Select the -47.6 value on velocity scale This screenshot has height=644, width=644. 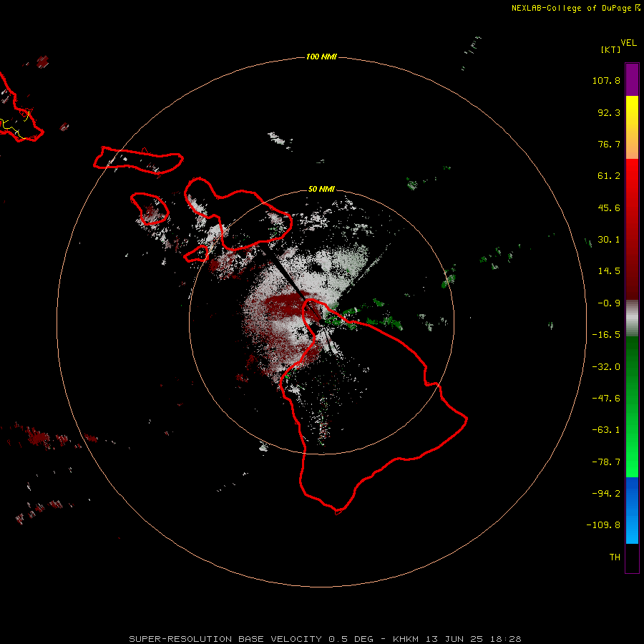point(606,399)
